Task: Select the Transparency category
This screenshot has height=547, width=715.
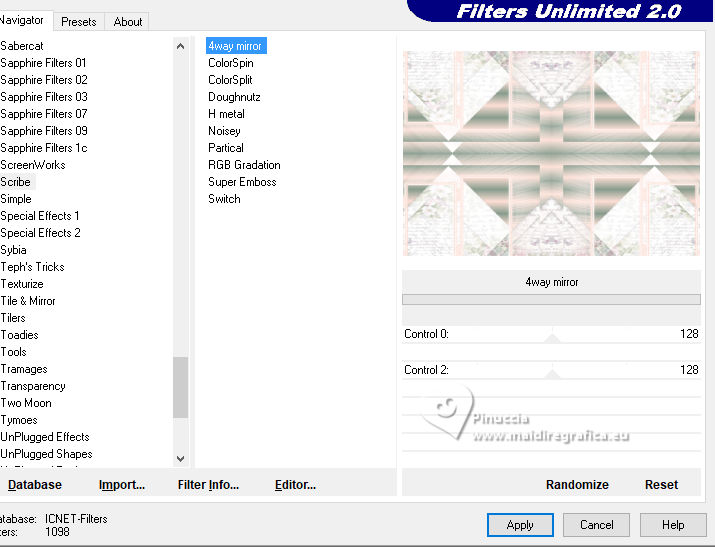Action: (x=33, y=386)
